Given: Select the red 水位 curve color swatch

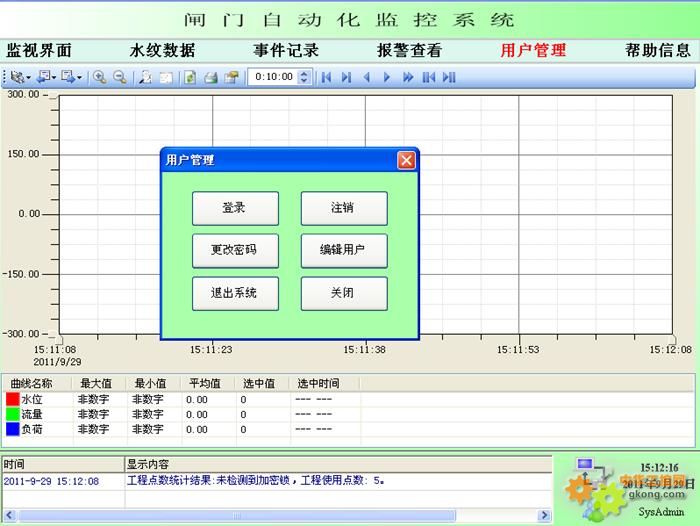Looking at the screenshot, I should [x=13, y=399].
